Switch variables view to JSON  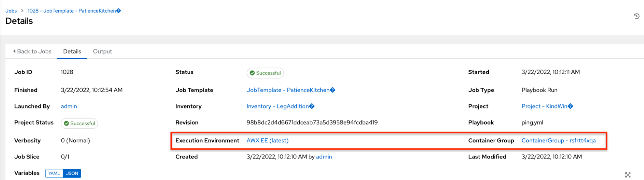click(x=72, y=173)
